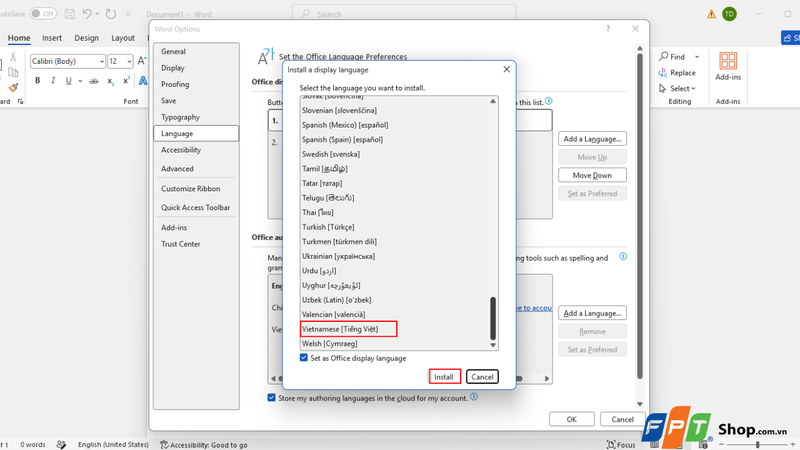Toggle Bold formatting in the Font group

37,81
